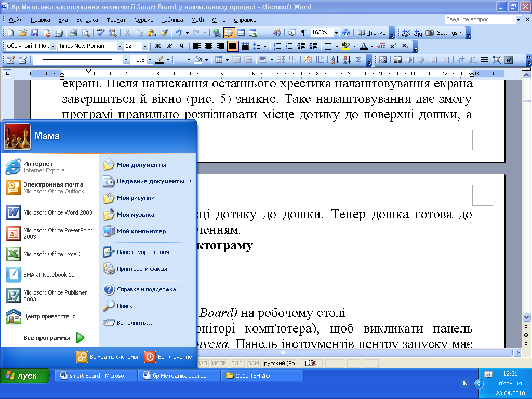Image resolution: width=532 pixels, height=399 pixels.
Task: Open the font size dropdown
Action: point(145,46)
